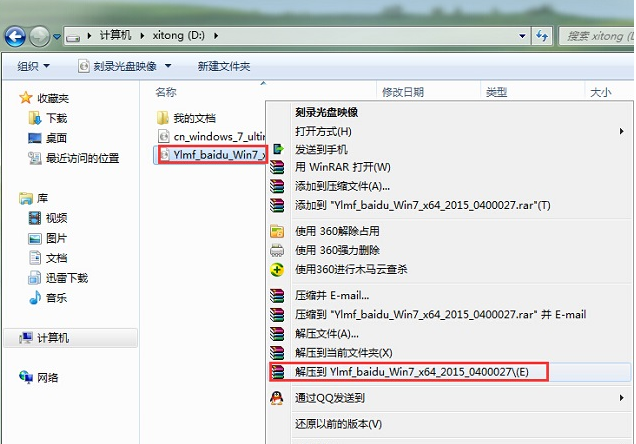Click the 我的文档 folder icon
Screen dimensions: 636x444
click(163, 118)
